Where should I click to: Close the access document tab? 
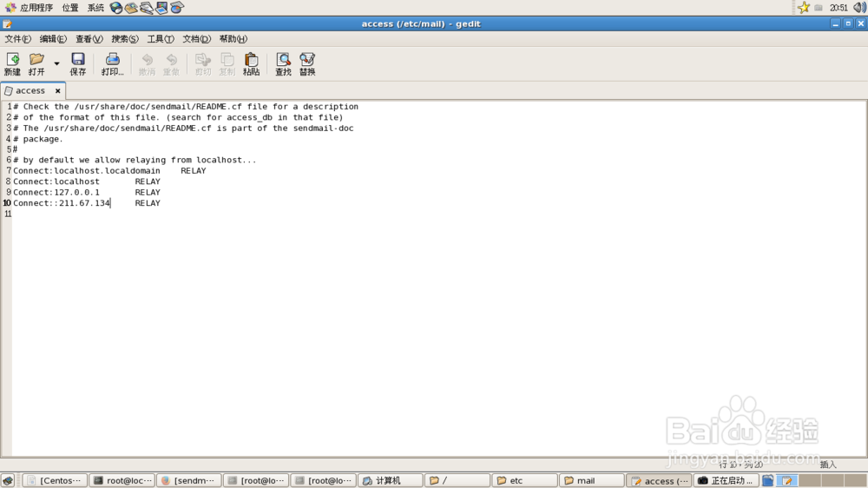coord(57,91)
